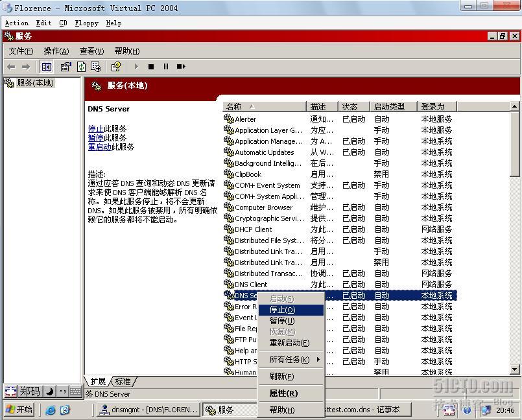The width and height of the screenshot is (522, 420).
Task: Click the Alerter service gear icon
Action: pos(229,119)
